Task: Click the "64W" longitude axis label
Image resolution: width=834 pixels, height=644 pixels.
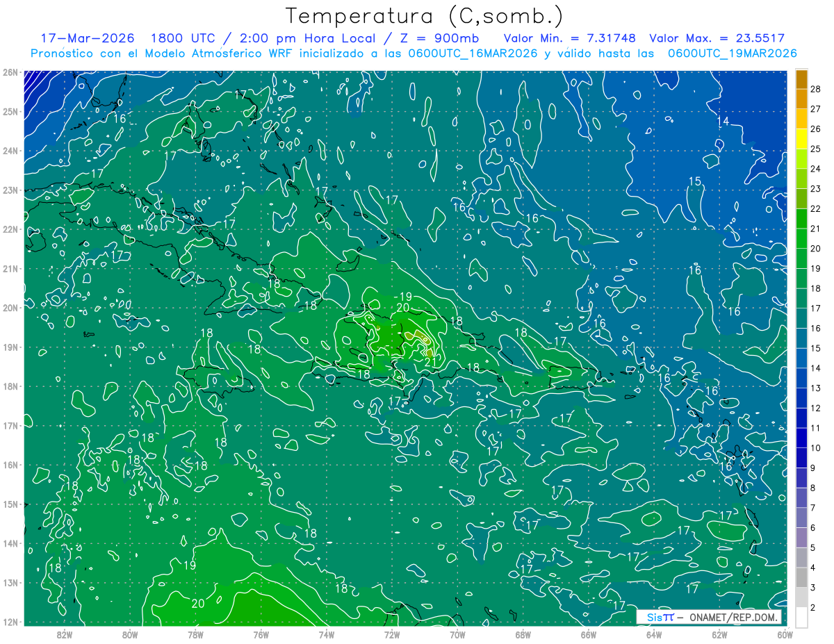Action: (x=654, y=634)
